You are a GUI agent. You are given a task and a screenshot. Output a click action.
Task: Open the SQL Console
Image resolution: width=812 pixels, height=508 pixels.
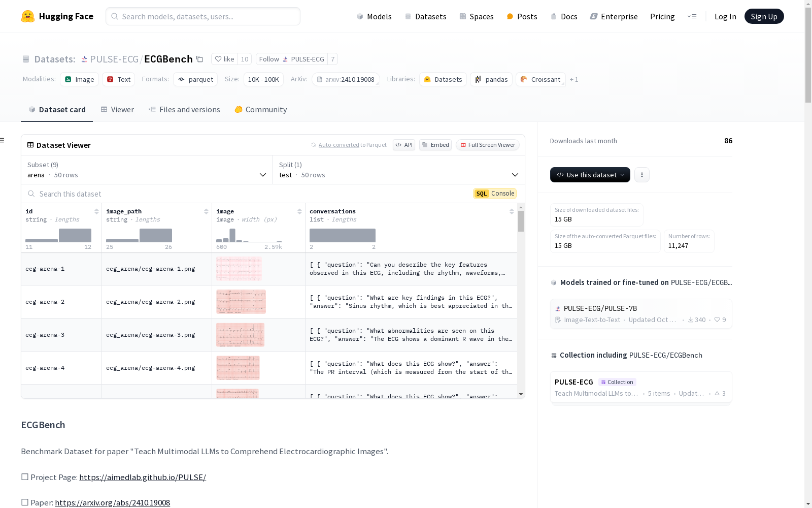coord(495,194)
